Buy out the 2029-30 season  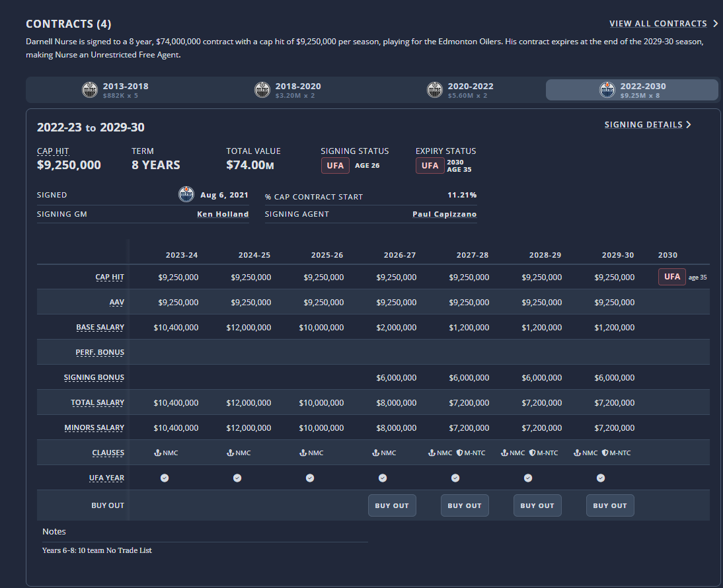(610, 505)
